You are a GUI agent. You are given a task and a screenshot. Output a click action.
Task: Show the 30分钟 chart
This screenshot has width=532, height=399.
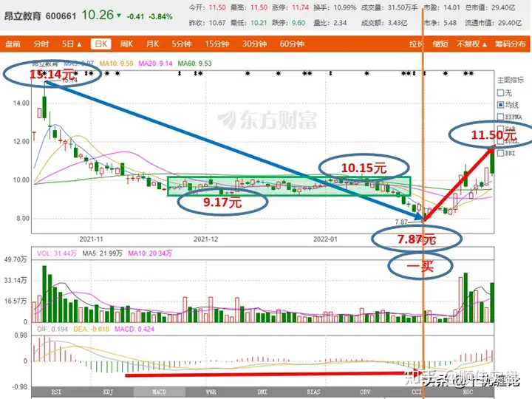(x=254, y=44)
